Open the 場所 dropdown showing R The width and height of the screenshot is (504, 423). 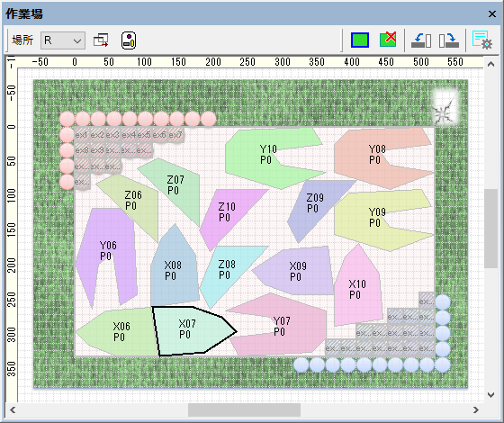63,40
